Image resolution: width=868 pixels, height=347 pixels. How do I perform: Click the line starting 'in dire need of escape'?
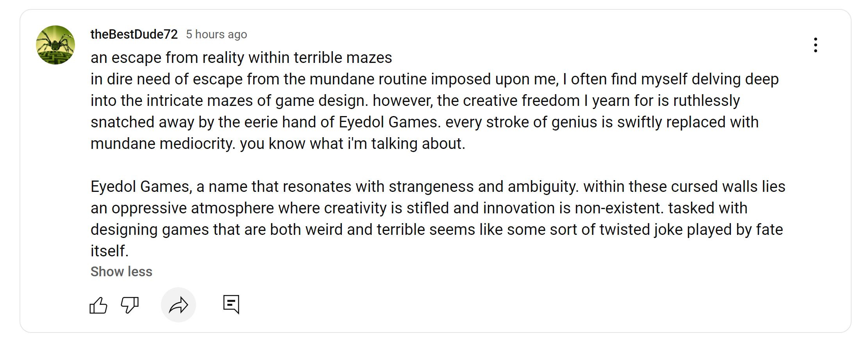point(434,79)
